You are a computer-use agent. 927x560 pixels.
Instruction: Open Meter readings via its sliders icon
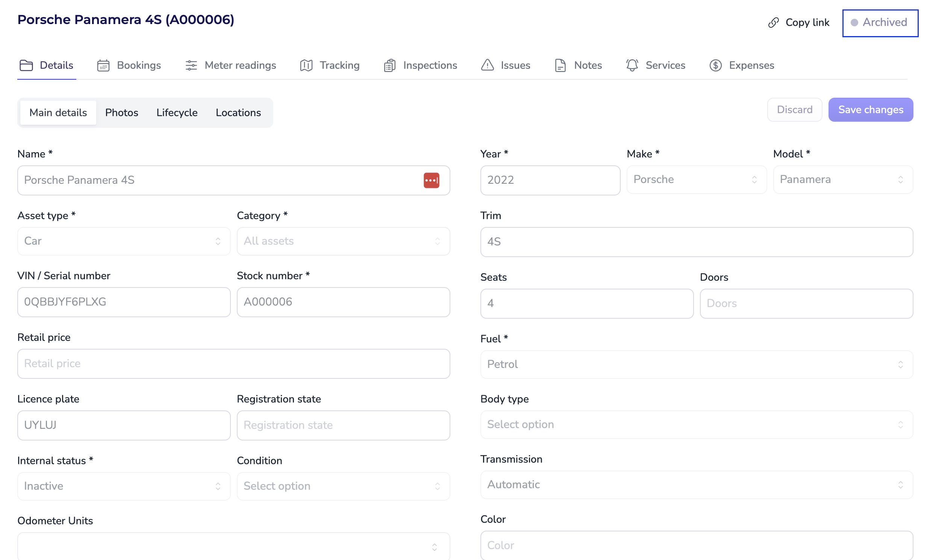click(x=191, y=65)
